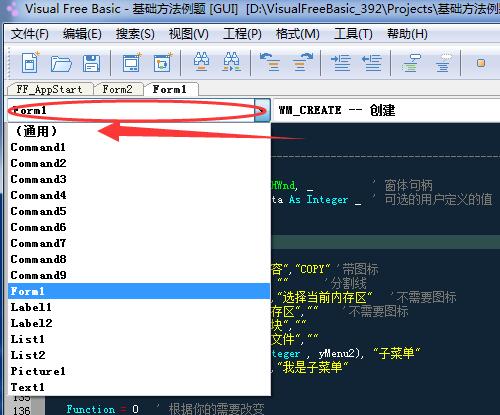The width and height of the screenshot is (500, 415).
Task: Switch to the Form2 tab
Action: (x=117, y=89)
